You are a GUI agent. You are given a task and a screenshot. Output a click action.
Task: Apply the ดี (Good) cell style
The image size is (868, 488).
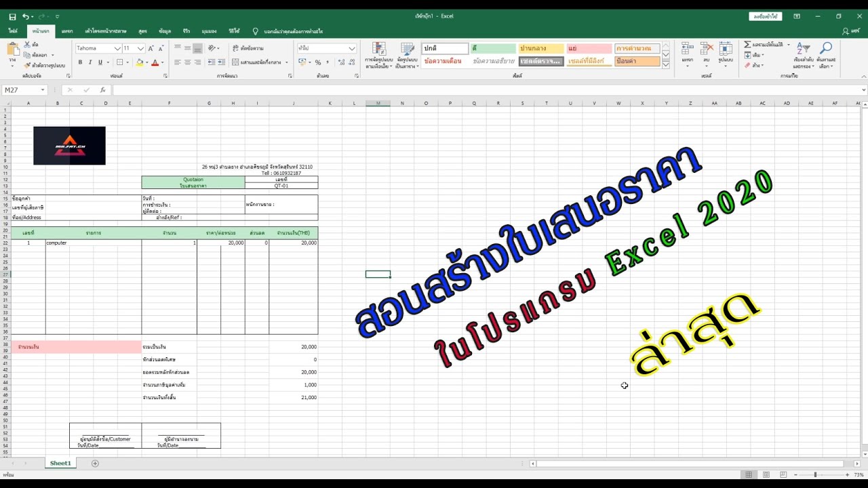(x=493, y=48)
